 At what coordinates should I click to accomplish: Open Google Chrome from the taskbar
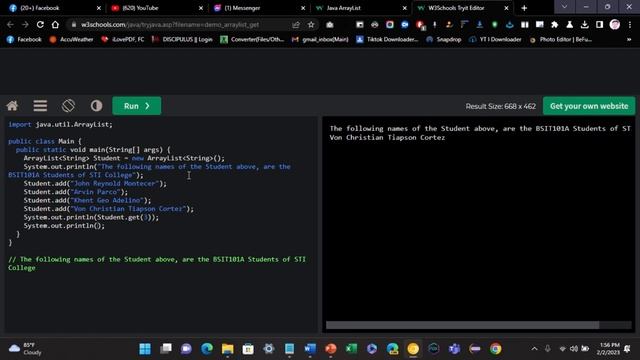pyautogui.click(x=496, y=349)
